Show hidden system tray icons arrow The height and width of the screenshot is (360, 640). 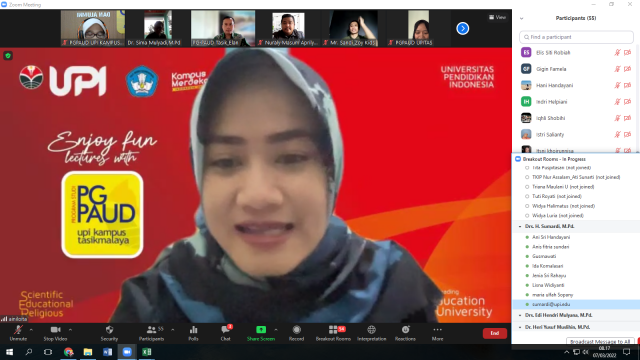pyautogui.click(x=567, y=352)
